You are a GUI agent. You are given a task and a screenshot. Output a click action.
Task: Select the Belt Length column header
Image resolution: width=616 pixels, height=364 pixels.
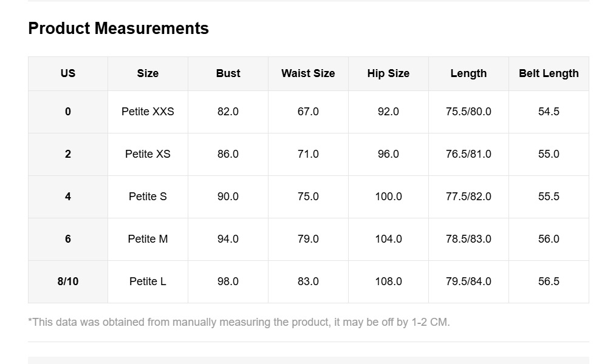549,73
